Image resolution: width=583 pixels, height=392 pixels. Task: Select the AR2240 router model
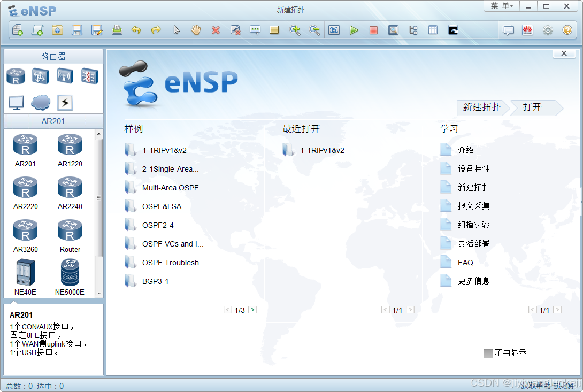click(70, 194)
